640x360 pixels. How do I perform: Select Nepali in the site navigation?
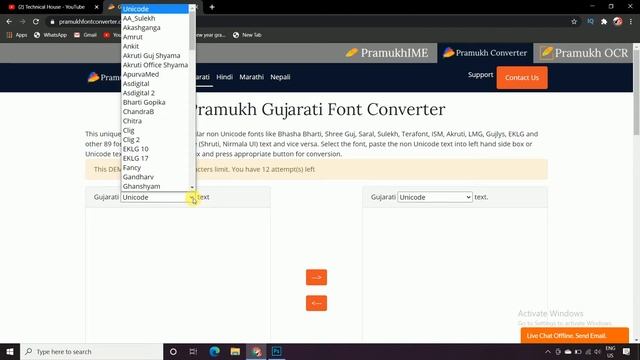coord(280,77)
